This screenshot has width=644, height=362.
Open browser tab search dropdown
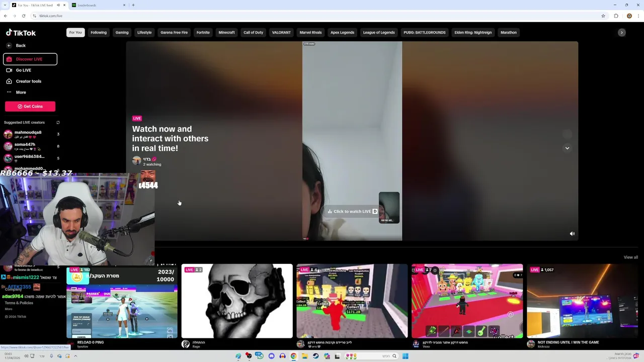click(6, 5)
